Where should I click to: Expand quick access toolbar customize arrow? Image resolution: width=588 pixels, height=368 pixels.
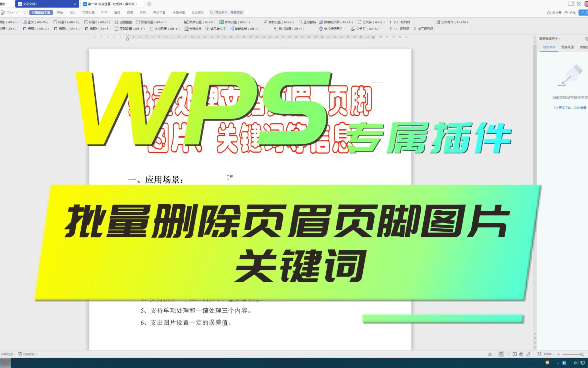pos(24,12)
